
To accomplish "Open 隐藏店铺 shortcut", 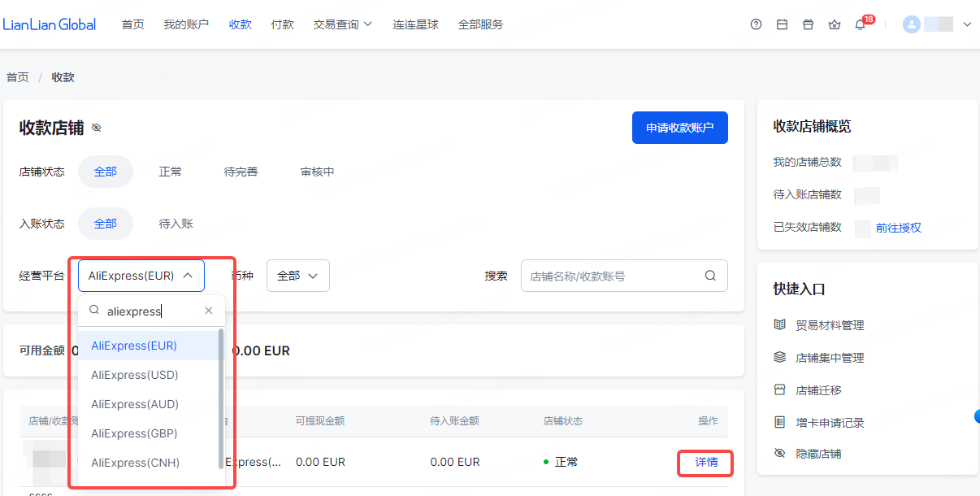I will click(818, 454).
